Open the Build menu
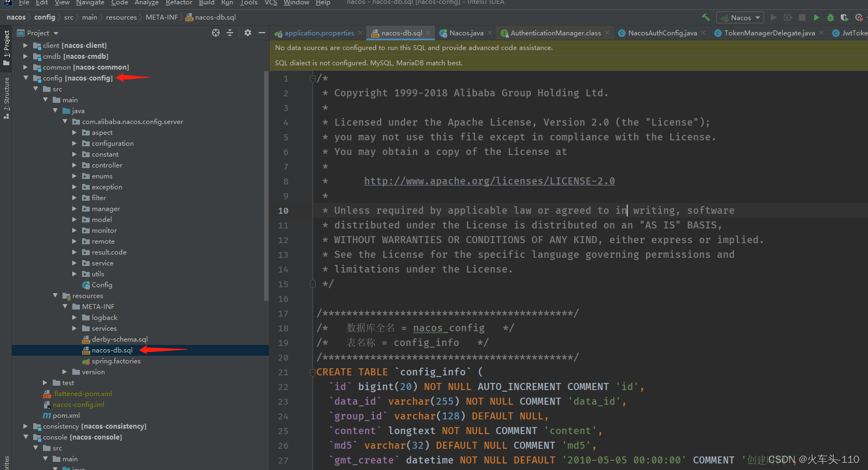 click(207, 3)
